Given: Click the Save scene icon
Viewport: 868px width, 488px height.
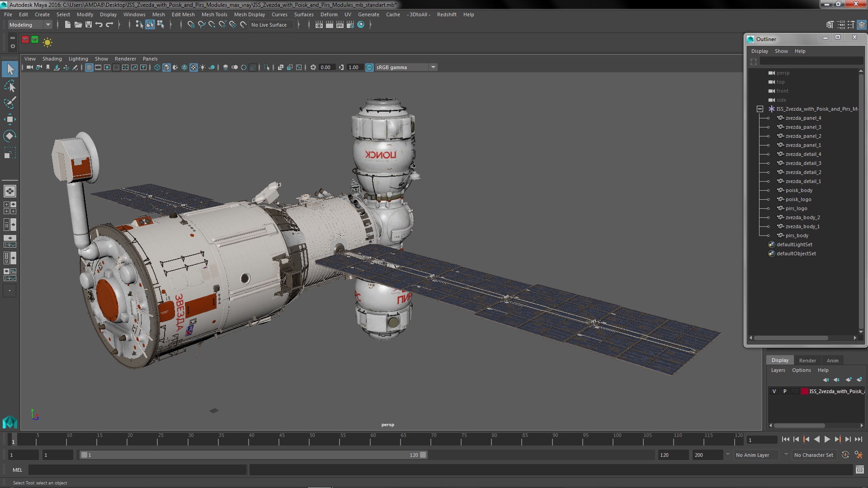Looking at the screenshot, I should pyautogui.click(x=89, y=25).
